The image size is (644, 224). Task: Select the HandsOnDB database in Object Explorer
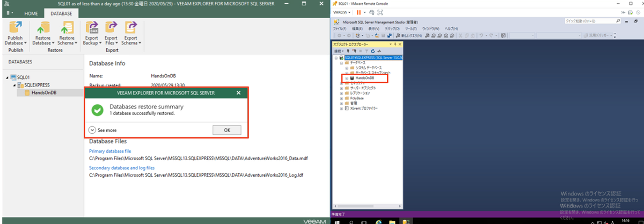click(x=364, y=78)
